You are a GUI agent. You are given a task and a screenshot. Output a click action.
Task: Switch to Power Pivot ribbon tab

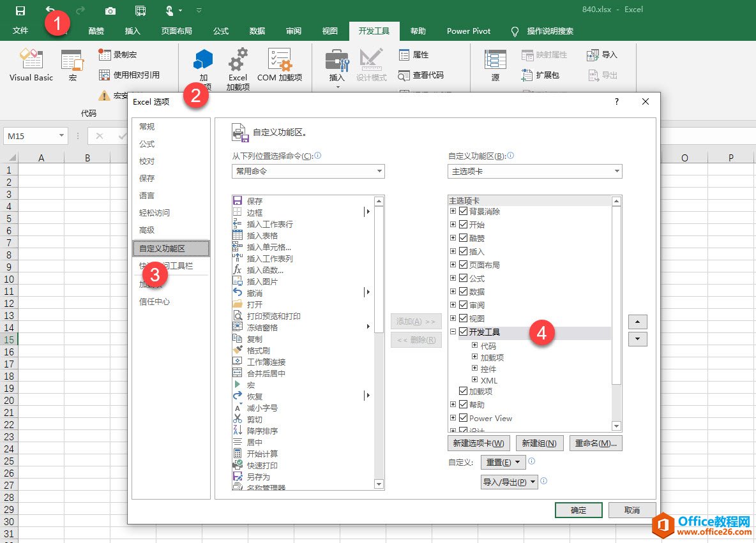(469, 31)
